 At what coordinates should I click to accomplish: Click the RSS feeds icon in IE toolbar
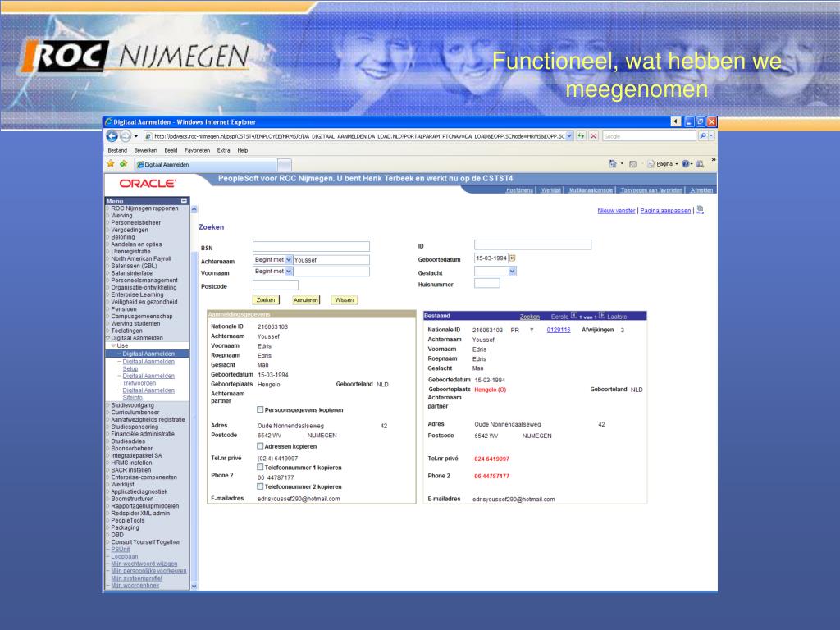point(632,164)
